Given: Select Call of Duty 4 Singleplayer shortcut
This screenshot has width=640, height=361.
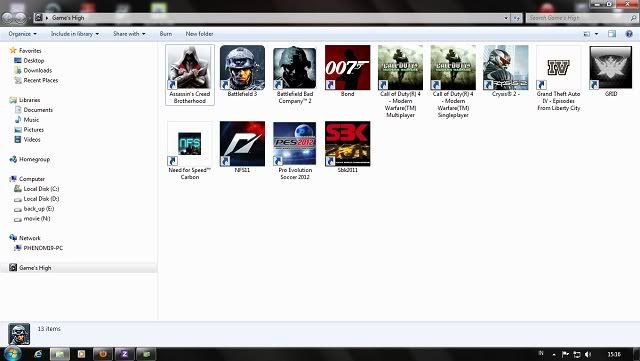Looking at the screenshot, I should pos(453,82).
